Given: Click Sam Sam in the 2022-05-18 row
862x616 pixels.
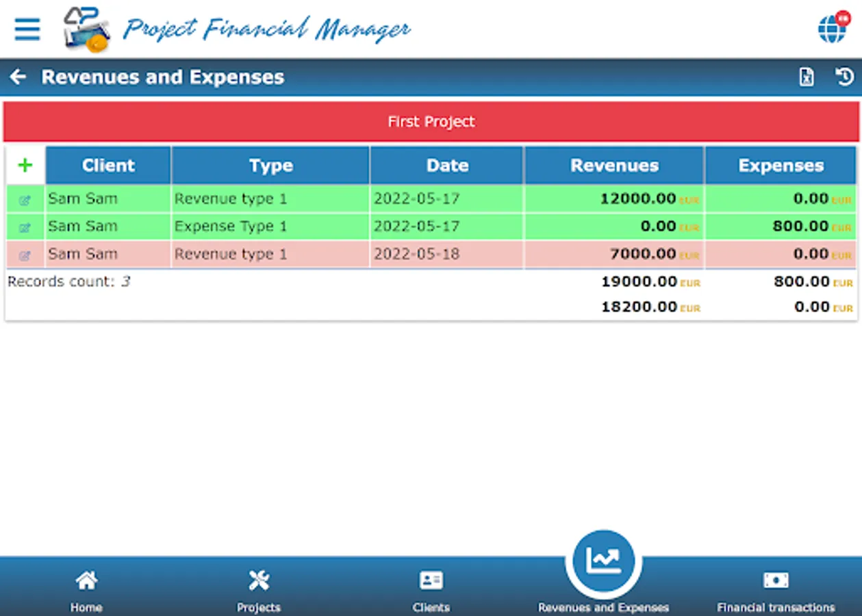Looking at the screenshot, I should click(x=83, y=254).
